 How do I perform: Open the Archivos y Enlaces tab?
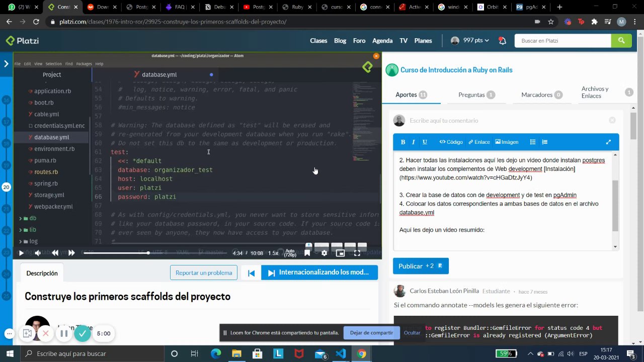[607, 92]
